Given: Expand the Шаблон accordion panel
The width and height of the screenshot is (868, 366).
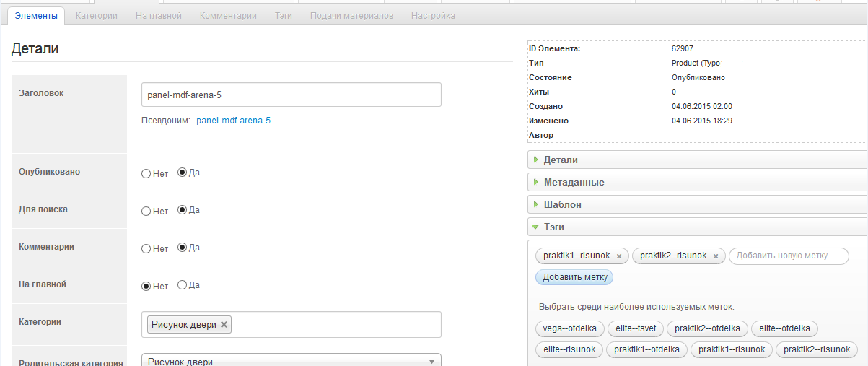Looking at the screenshot, I should (562, 204).
